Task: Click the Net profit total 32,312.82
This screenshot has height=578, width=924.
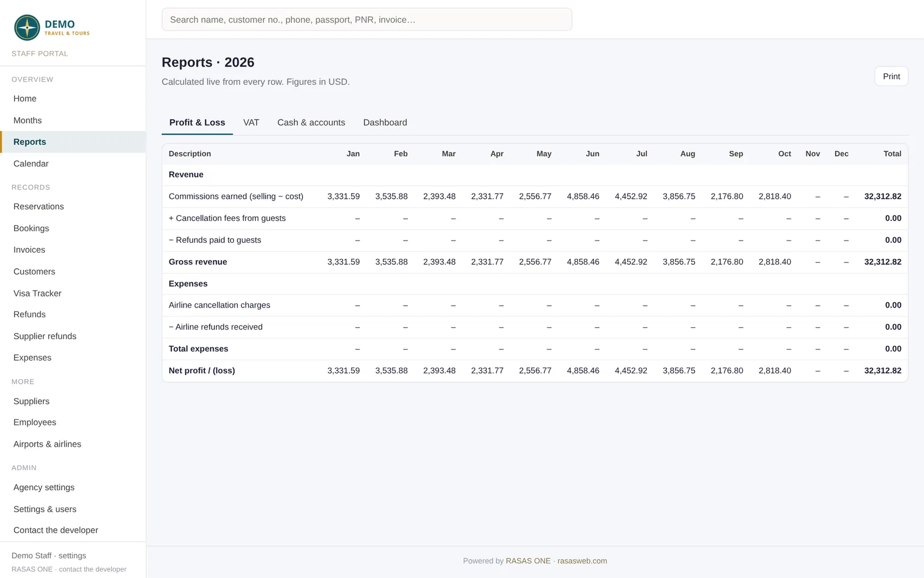Action: click(882, 370)
